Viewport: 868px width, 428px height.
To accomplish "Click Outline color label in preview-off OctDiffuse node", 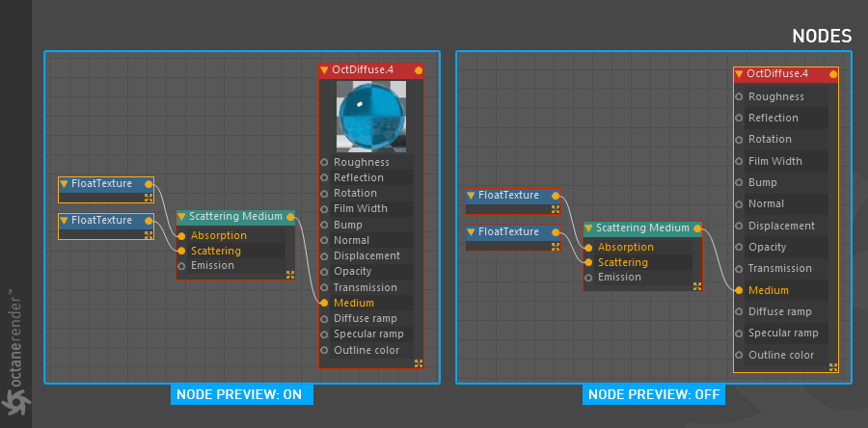I will click(x=781, y=355).
